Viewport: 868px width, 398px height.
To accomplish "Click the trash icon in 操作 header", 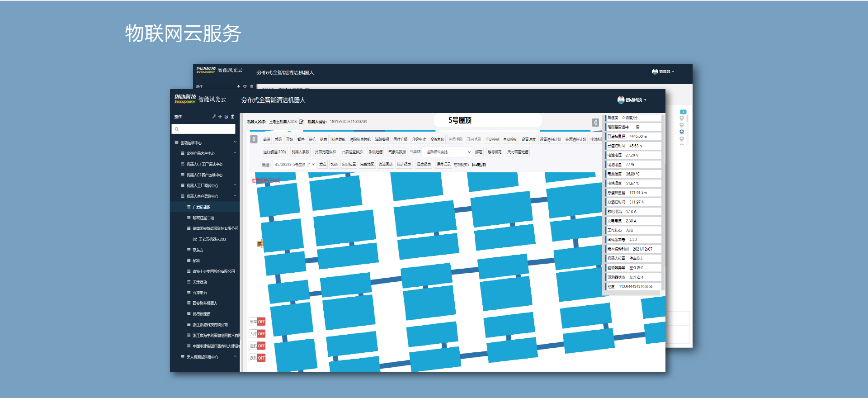I will pyautogui.click(x=233, y=117).
